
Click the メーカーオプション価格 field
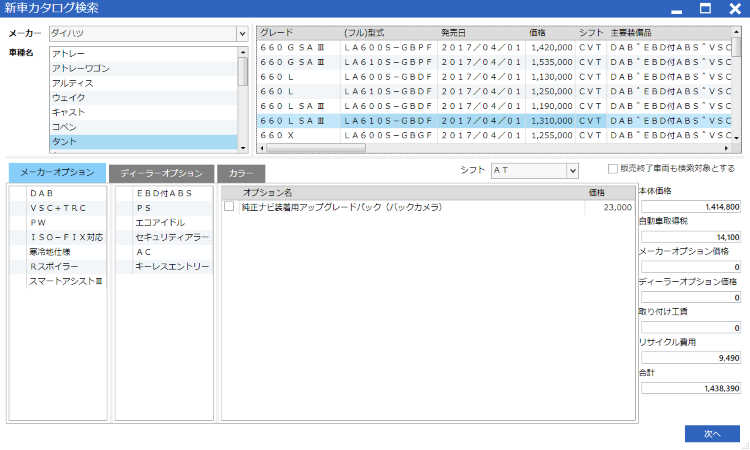pyautogui.click(x=691, y=267)
